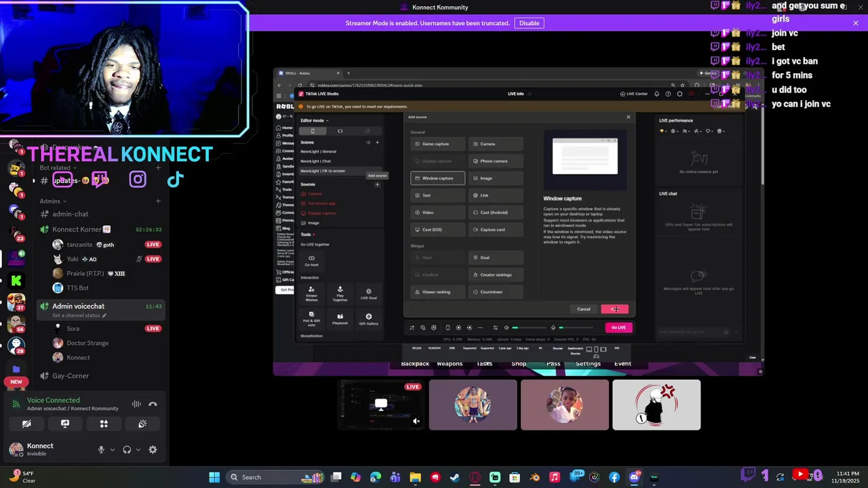Open microphone input options chevron
868x488 pixels.
pos(113,449)
